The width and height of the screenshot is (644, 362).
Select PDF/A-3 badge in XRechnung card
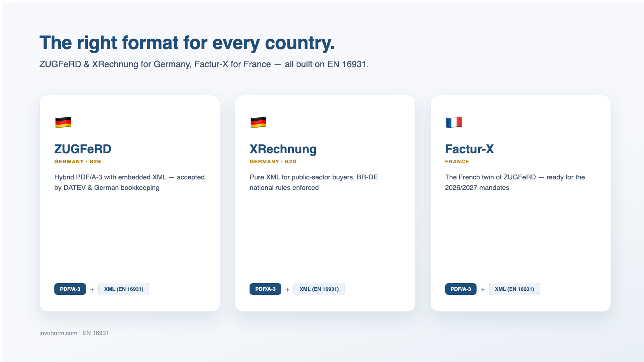click(x=265, y=289)
